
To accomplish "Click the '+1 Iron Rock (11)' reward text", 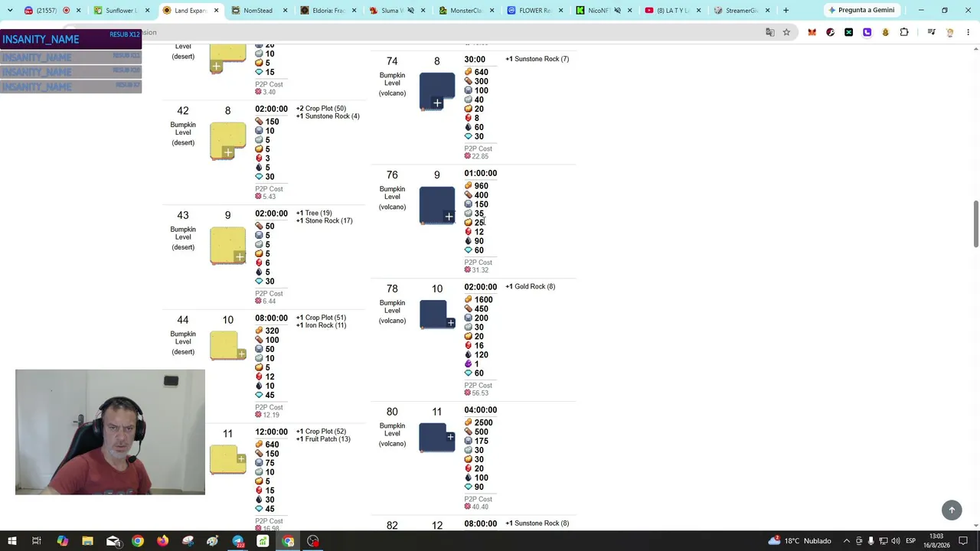I will tap(322, 325).
